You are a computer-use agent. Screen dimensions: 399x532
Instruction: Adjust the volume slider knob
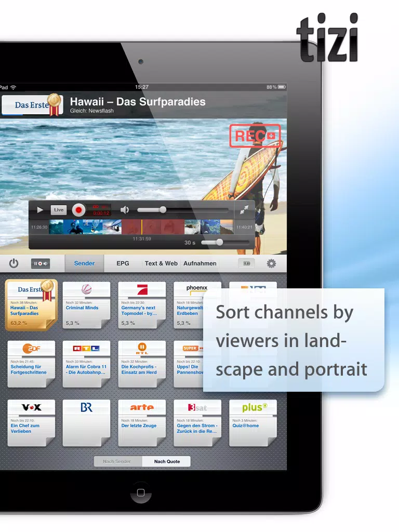[x=163, y=210]
